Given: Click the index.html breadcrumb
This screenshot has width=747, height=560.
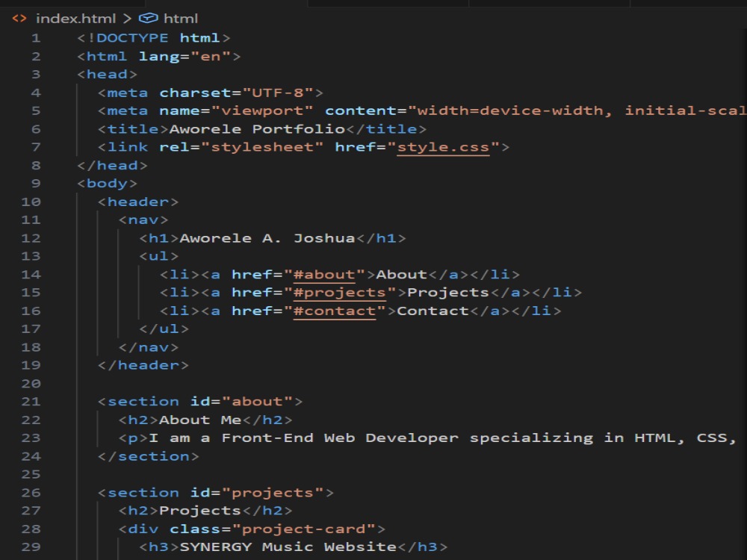Looking at the screenshot, I should click(x=75, y=19).
